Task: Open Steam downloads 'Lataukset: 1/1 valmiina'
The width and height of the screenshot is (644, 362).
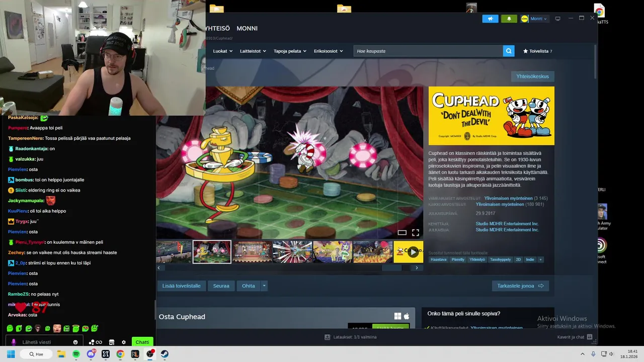Action: tap(351, 337)
